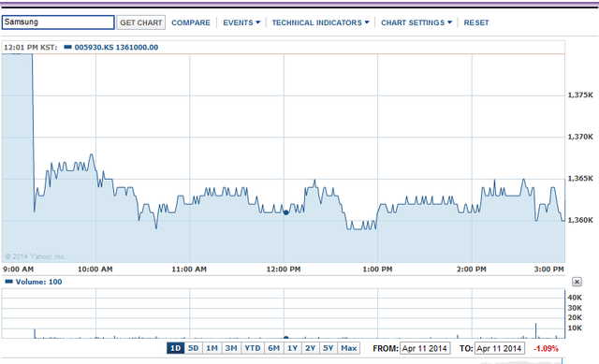Click the 11:00 AM time axis label

189,269
